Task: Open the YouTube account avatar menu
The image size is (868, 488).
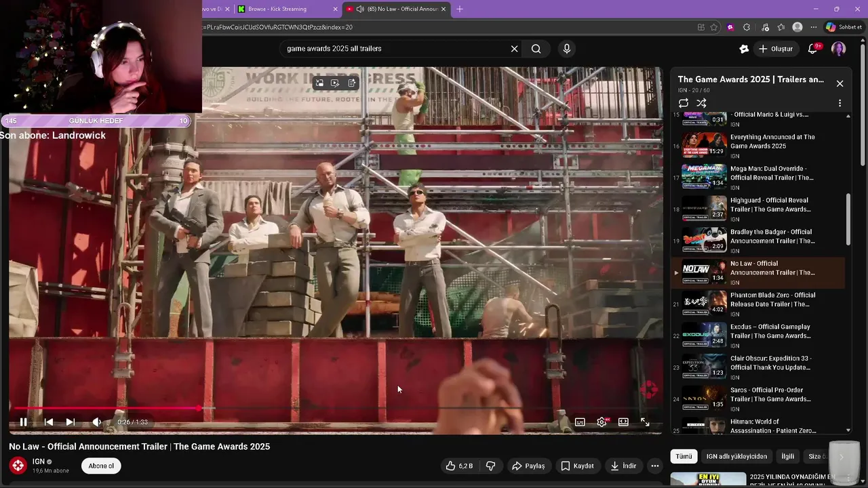Action: 839,49
